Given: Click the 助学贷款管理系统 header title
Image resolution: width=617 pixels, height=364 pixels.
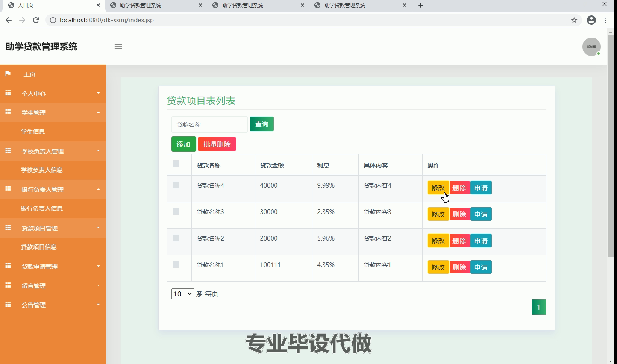Looking at the screenshot, I should click(41, 47).
